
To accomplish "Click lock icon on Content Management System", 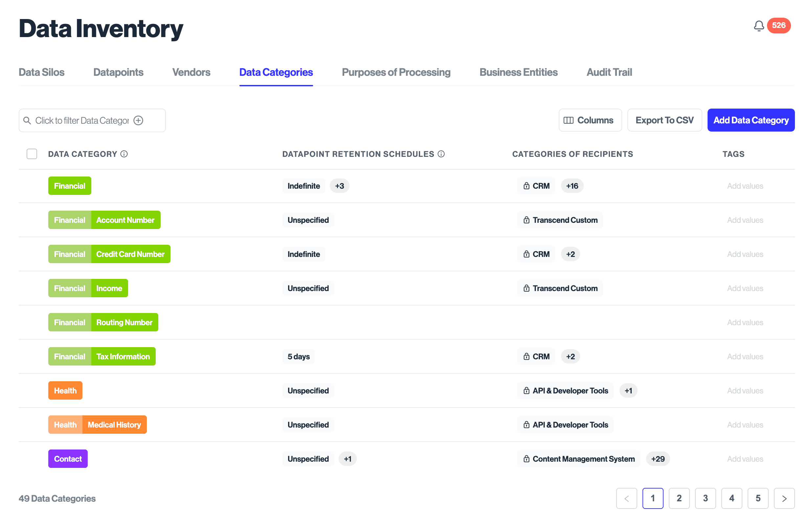I will point(527,459).
